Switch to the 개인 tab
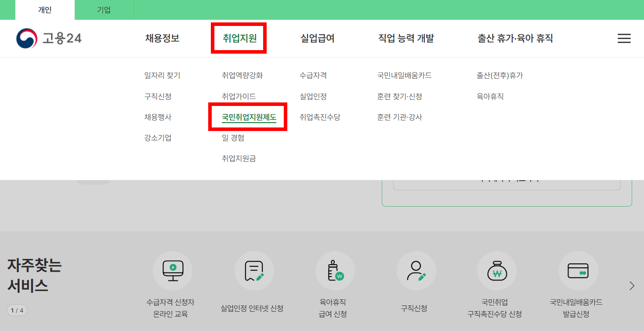 44,9
